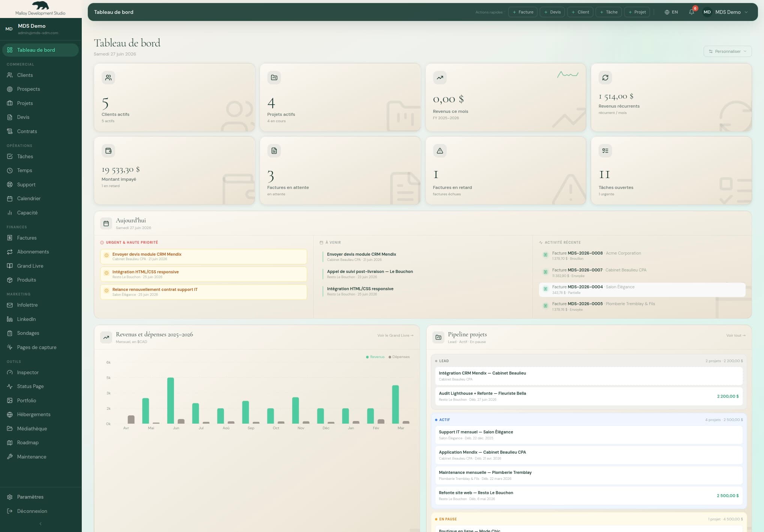Click the Malloy Development Studio bear logo
The width and height of the screenshot is (764, 532).
[x=41, y=6]
